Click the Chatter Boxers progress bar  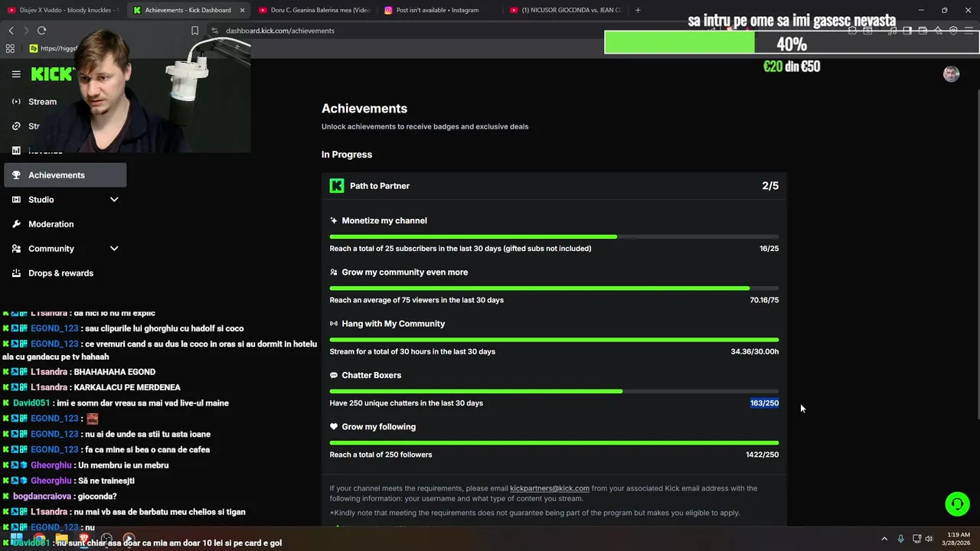coord(554,392)
